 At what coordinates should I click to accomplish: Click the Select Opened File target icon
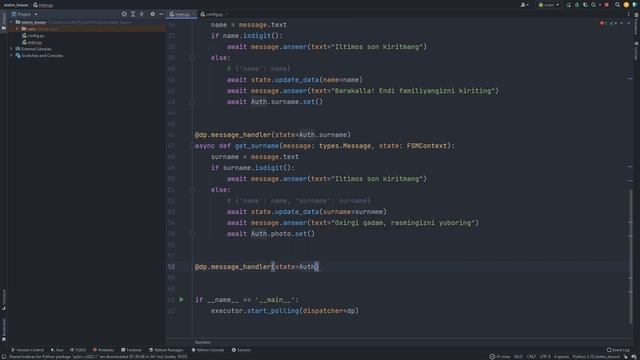(x=124, y=14)
